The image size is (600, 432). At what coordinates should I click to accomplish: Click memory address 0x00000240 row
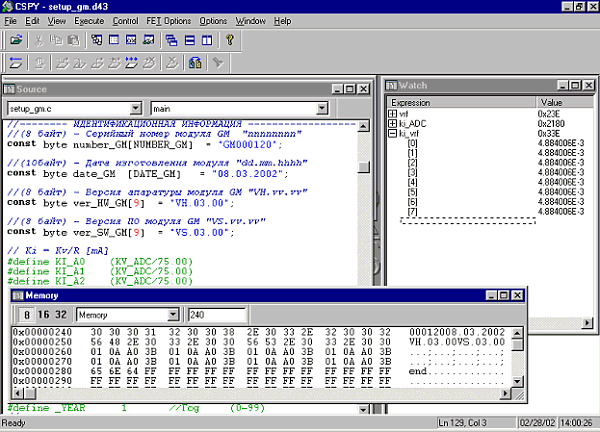259,332
